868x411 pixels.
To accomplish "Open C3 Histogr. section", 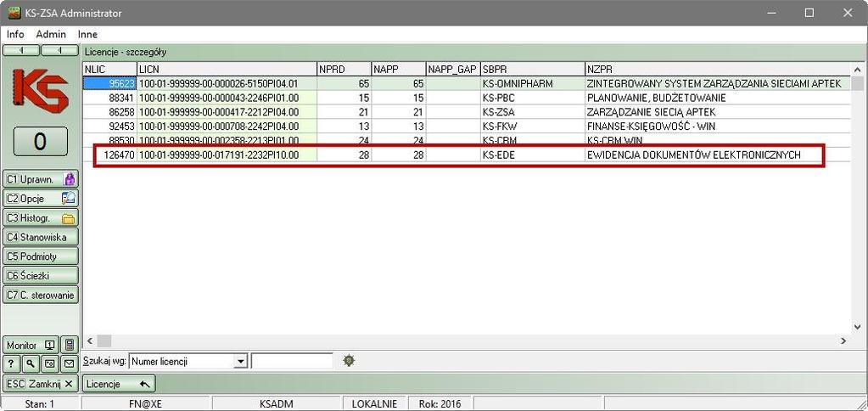I will click(41, 217).
